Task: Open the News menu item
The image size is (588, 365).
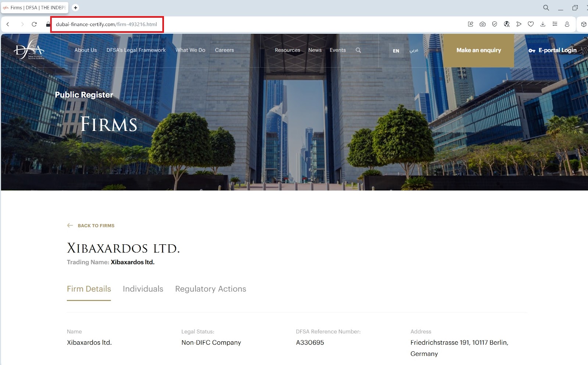Action: coord(315,50)
